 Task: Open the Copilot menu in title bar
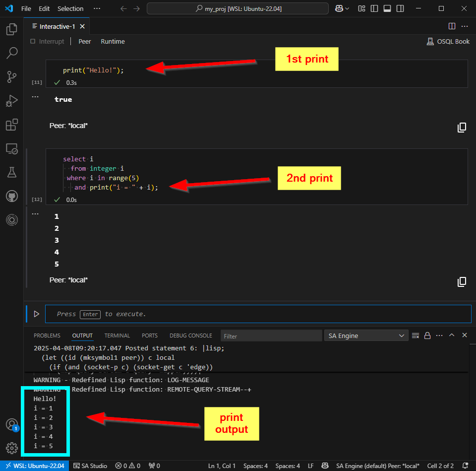pyautogui.click(x=342, y=8)
